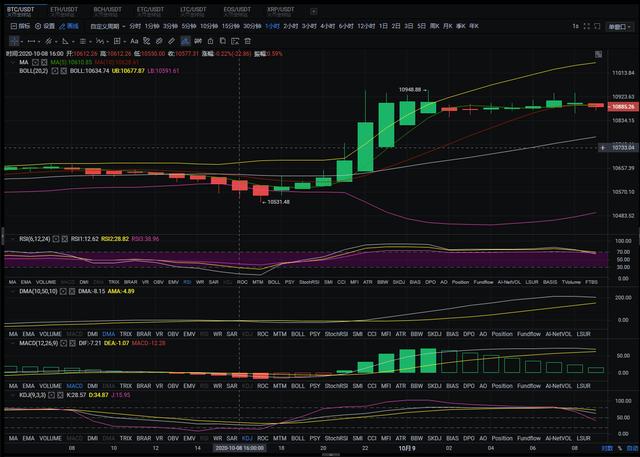
Task: Select StochRSI in the MACD panel indicator list
Action: (x=336, y=386)
